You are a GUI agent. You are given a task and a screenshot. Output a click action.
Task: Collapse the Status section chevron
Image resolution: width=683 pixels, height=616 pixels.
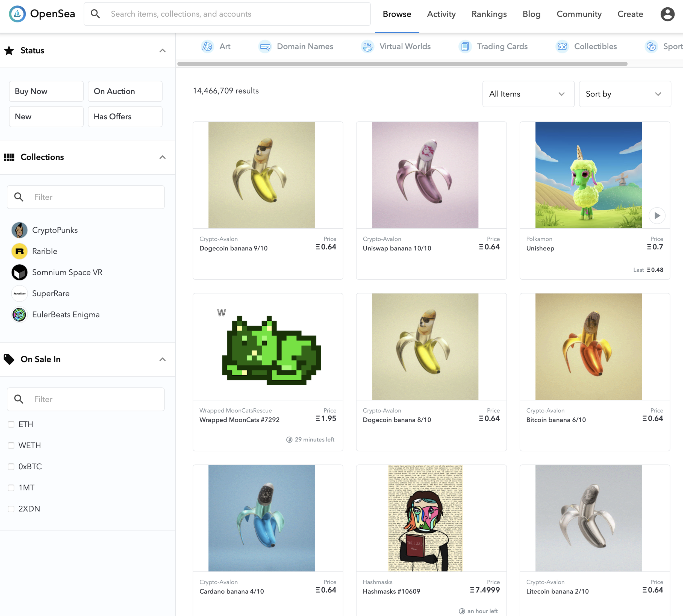[163, 51]
